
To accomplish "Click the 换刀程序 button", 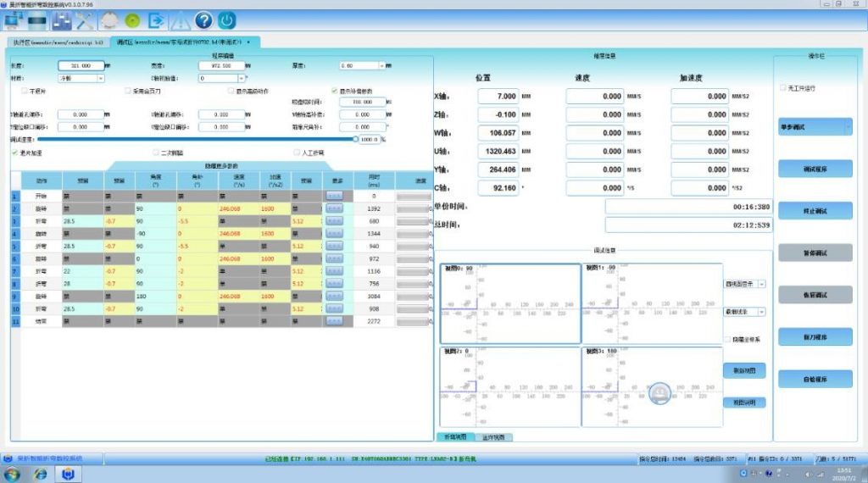I will (x=815, y=337).
